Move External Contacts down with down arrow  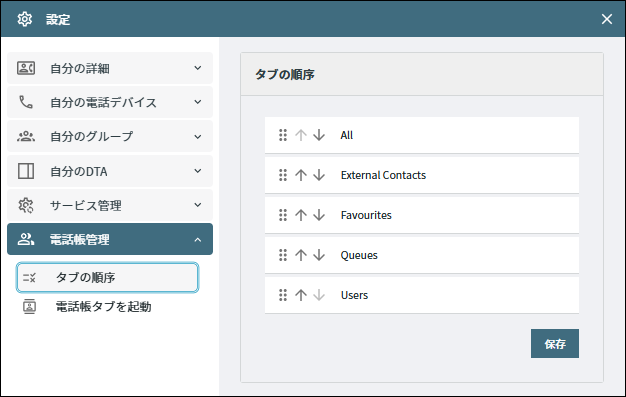[x=319, y=175]
